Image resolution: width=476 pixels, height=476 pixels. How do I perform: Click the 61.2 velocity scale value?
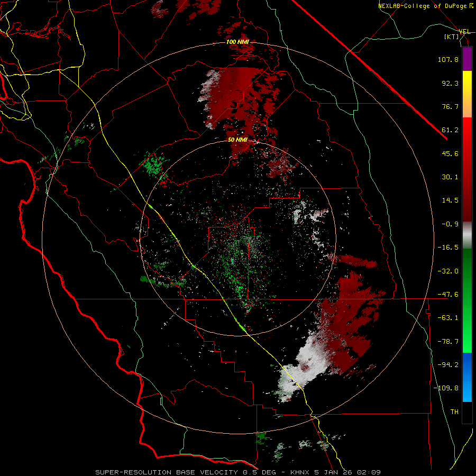pos(450,130)
